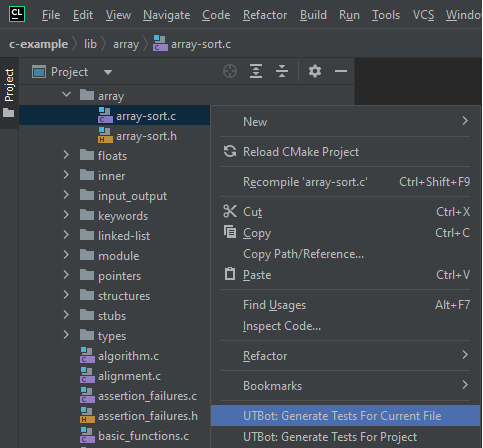Screen dimensions: 483x448
Task: Select array-sort.h in the project tree
Action: [146, 136]
